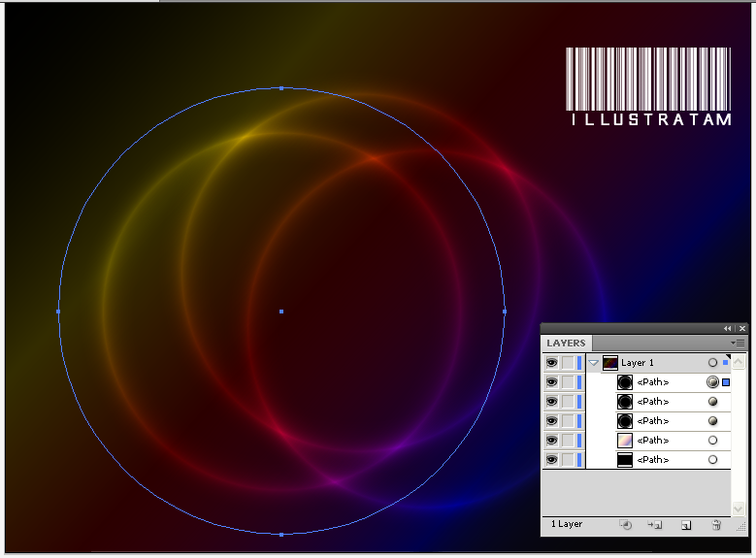This screenshot has width=756, height=558.
Task: Click the Create New Sublayer icon
Action: 655,525
